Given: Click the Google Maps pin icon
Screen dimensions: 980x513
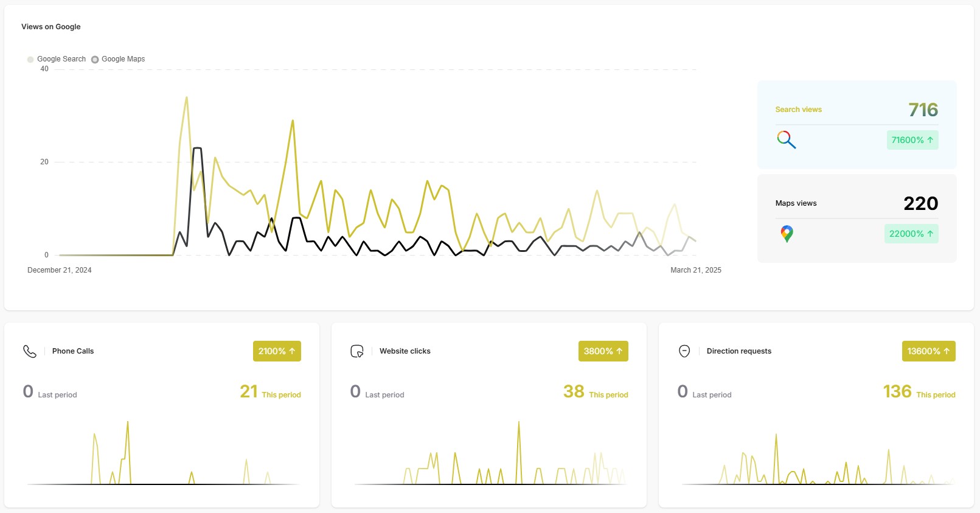Looking at the screenshot, I should click(x=787, y=234).
